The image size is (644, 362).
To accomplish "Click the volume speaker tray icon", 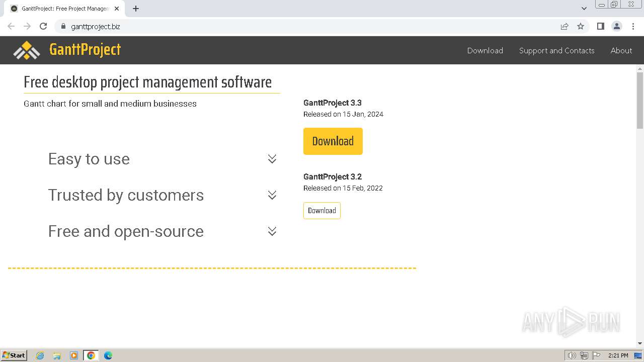I will [x=572, y=355].
